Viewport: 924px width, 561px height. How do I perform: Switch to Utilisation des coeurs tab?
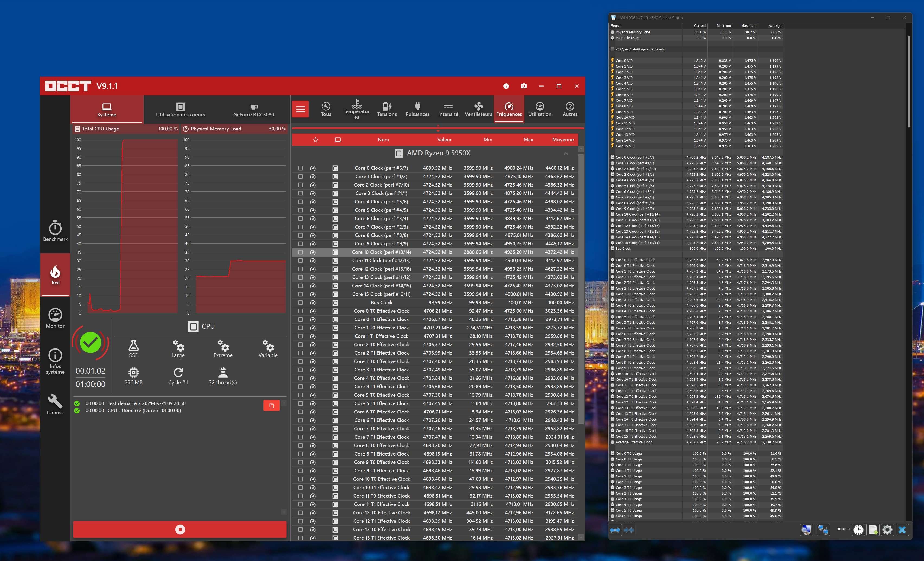click(x=180, y=109)
